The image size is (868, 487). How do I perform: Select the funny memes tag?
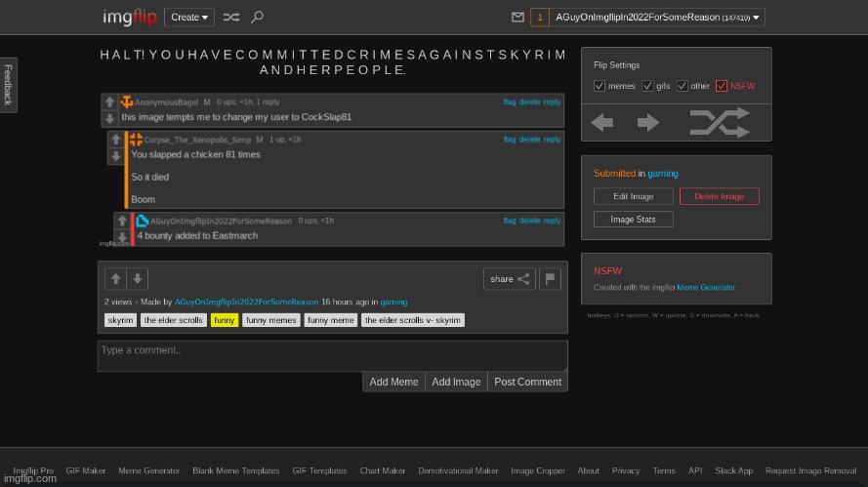[270, 320]
